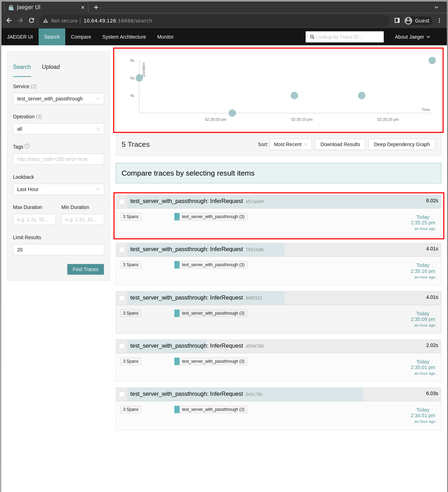The image size is (448, 492).
Task: Click the 6s trace dot in scatter plot
Action: 139,78
